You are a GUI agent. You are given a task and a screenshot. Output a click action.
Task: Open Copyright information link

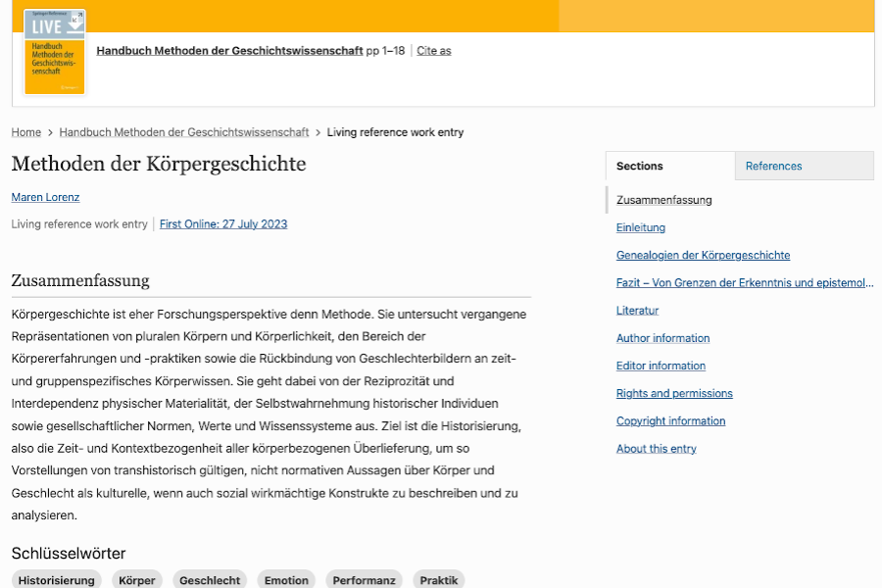click(670, 421)
